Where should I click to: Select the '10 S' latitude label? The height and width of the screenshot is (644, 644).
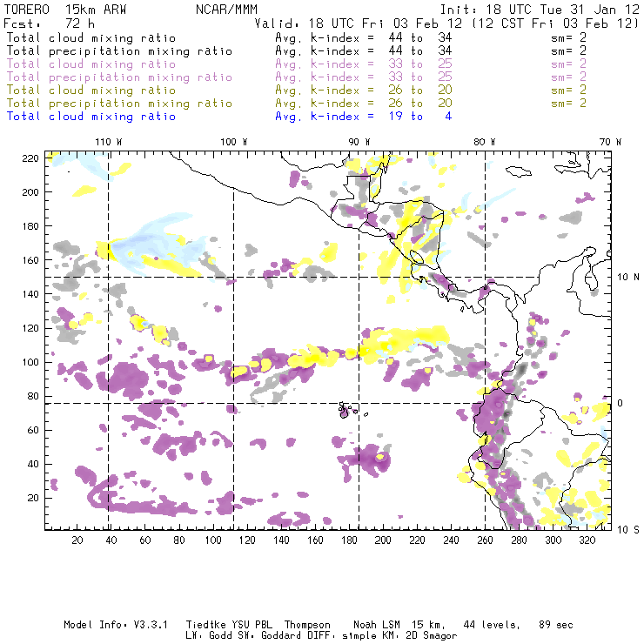628,530
